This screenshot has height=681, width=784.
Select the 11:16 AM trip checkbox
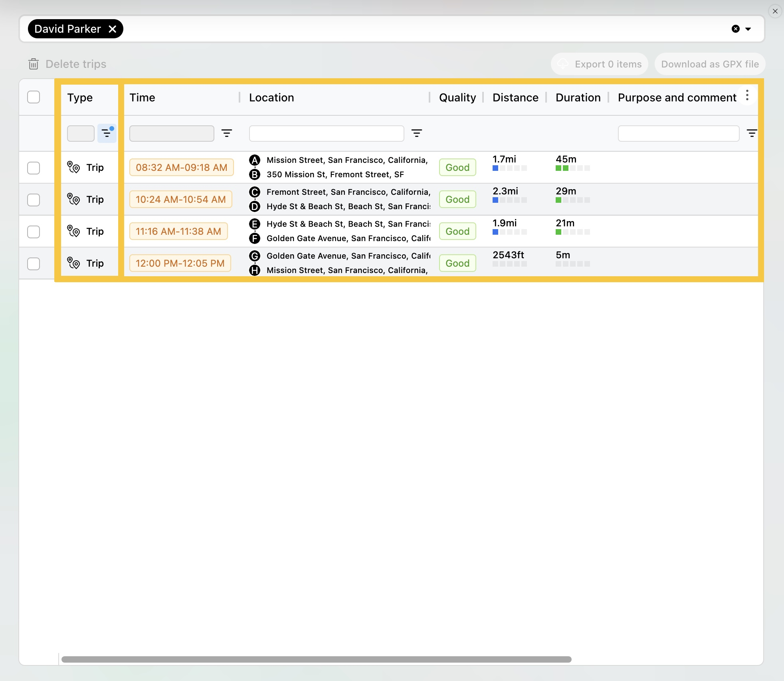pyautogui.click(x=34, y=232)
